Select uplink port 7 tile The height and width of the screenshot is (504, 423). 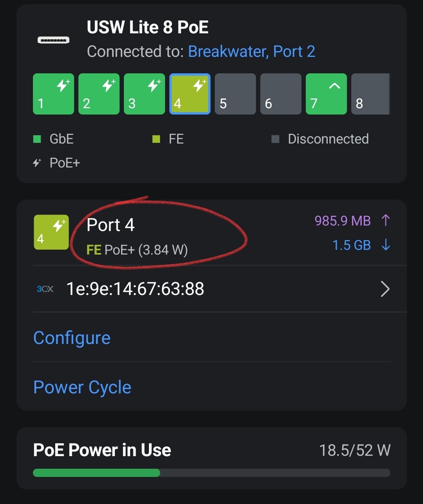pos(326,94)
